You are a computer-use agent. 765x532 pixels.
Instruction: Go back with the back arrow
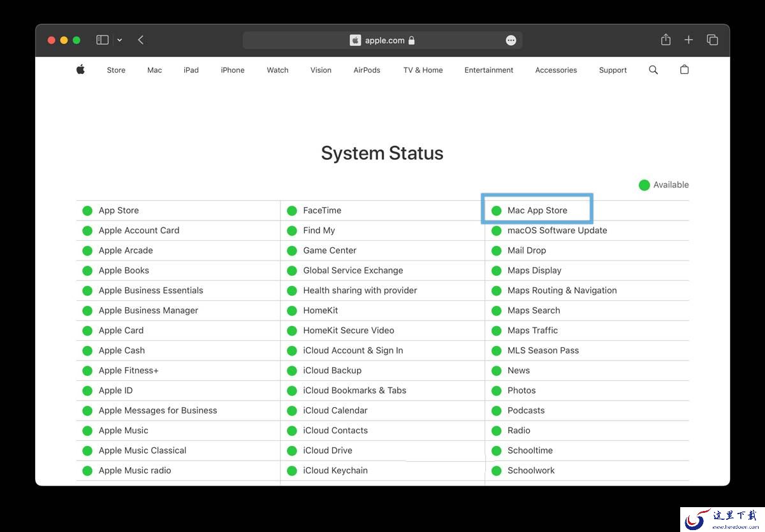click(x=141, y=40)
